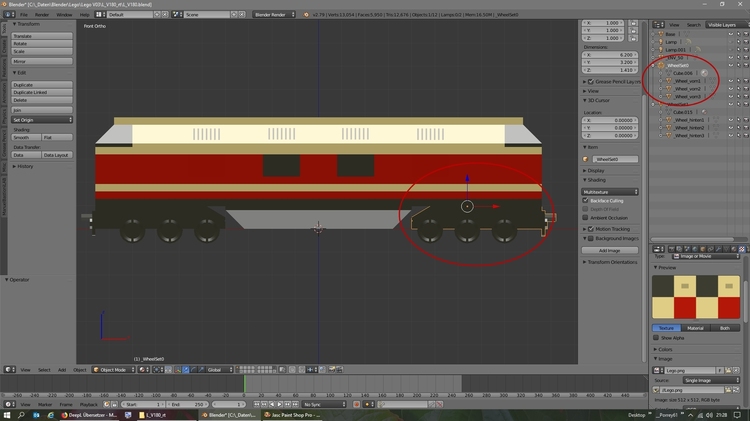Open the Set Origin dropdown
Screen dimensions: 750x421
42,120
